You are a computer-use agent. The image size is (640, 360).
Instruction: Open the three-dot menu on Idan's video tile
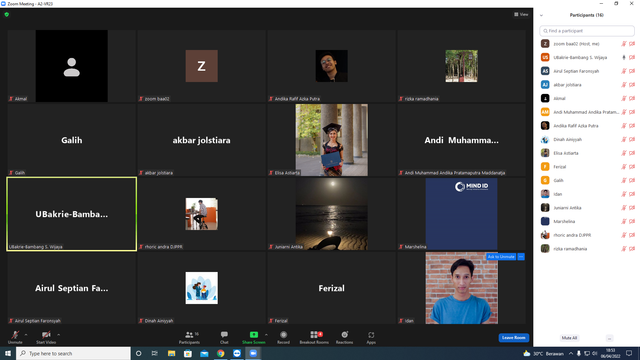[521, 257]
